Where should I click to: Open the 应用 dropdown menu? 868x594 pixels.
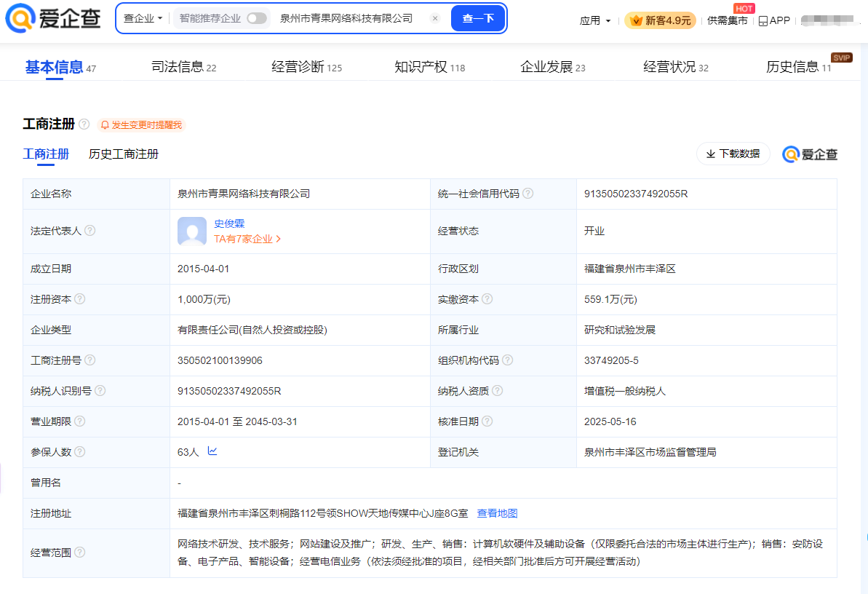595,20
